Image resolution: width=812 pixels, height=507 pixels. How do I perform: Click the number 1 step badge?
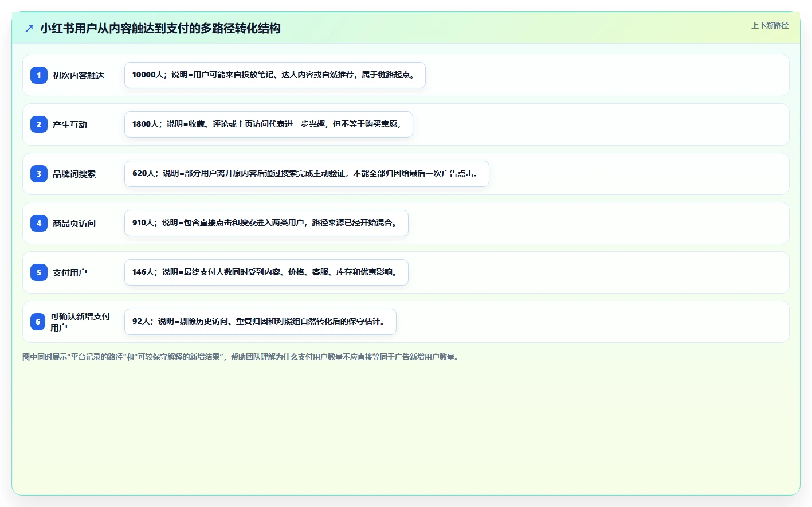[x=39, y=75]
